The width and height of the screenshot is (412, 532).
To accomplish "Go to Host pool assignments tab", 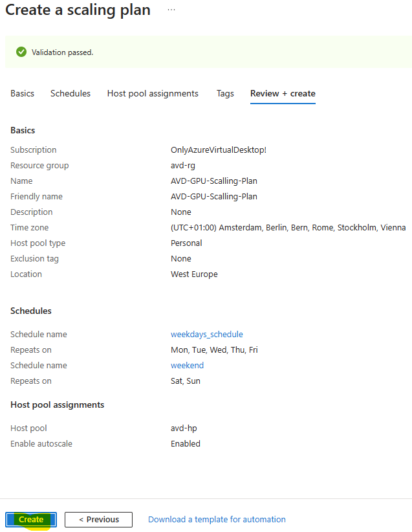I will click(x=153, y=93).
